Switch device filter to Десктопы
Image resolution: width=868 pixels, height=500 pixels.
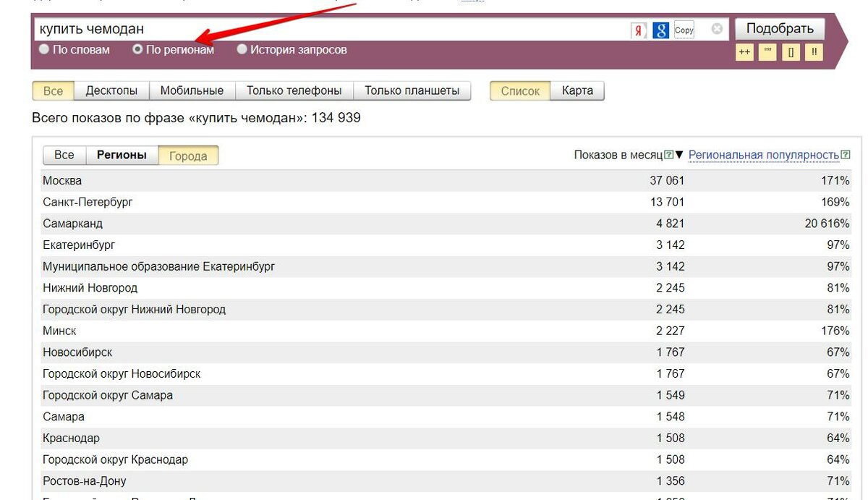point(111,91)
